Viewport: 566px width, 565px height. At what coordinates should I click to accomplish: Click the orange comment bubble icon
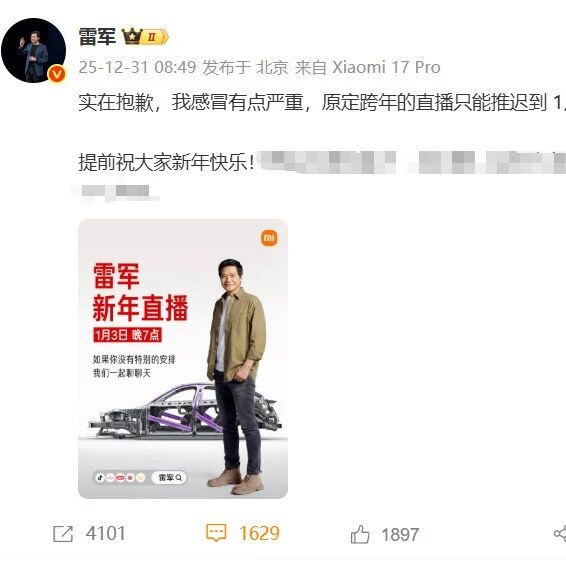(216, 533)
